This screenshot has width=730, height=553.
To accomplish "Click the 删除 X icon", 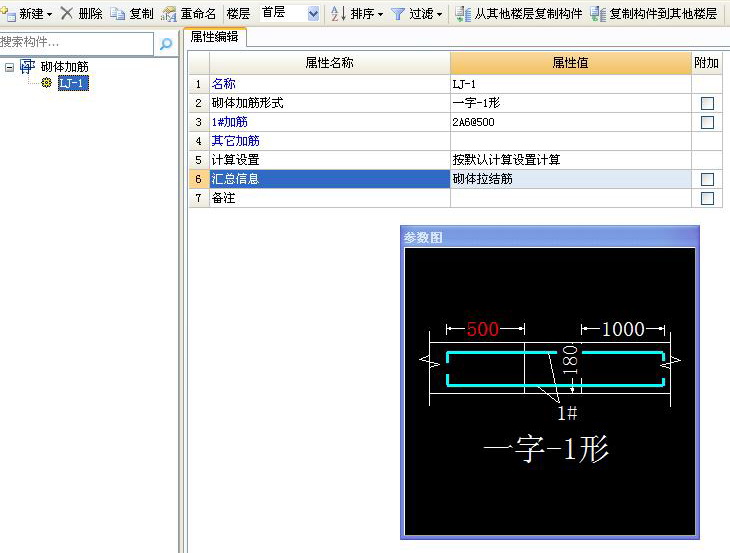I will pos(67,13).
